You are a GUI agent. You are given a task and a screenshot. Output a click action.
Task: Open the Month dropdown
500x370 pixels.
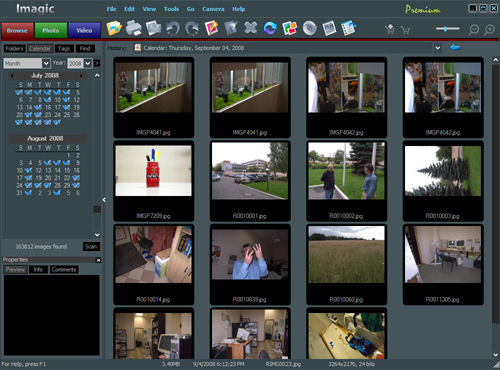tap(27, 63)
